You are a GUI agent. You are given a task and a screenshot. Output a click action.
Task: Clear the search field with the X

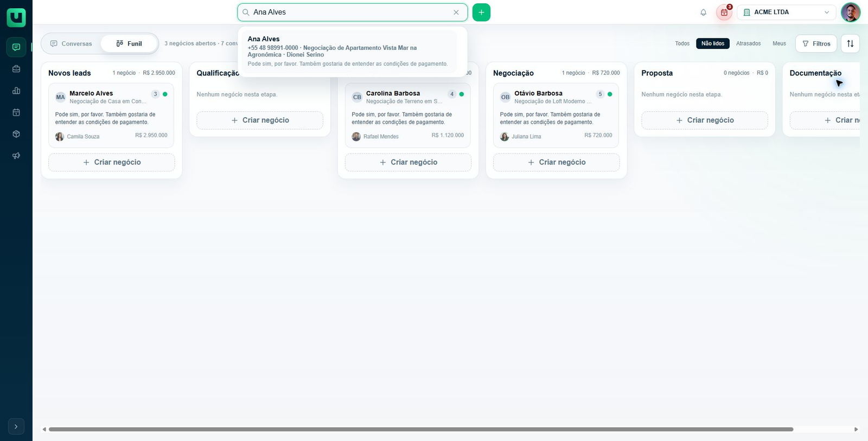[x=456, y=12]
